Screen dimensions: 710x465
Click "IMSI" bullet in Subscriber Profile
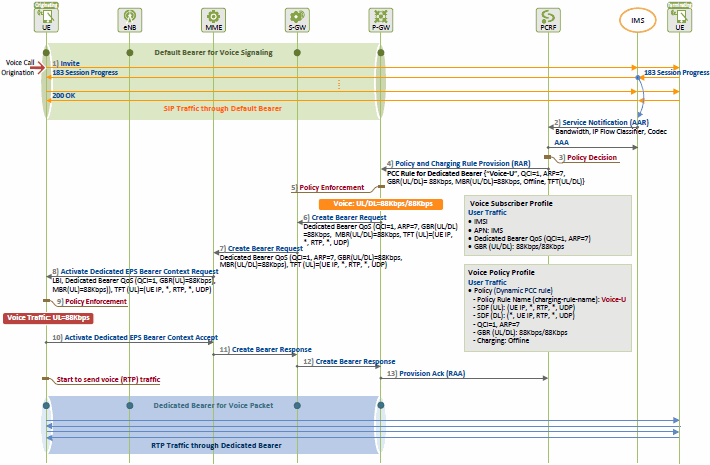click(x=479, y=222)
